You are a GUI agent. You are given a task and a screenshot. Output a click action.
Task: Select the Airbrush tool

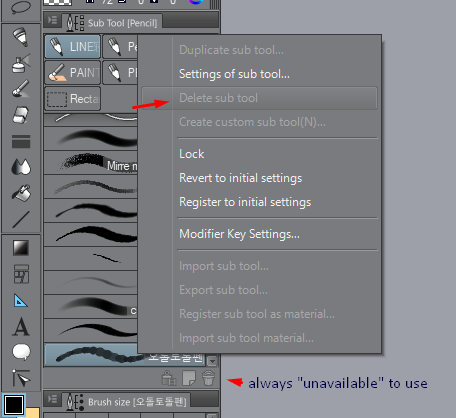21,63
